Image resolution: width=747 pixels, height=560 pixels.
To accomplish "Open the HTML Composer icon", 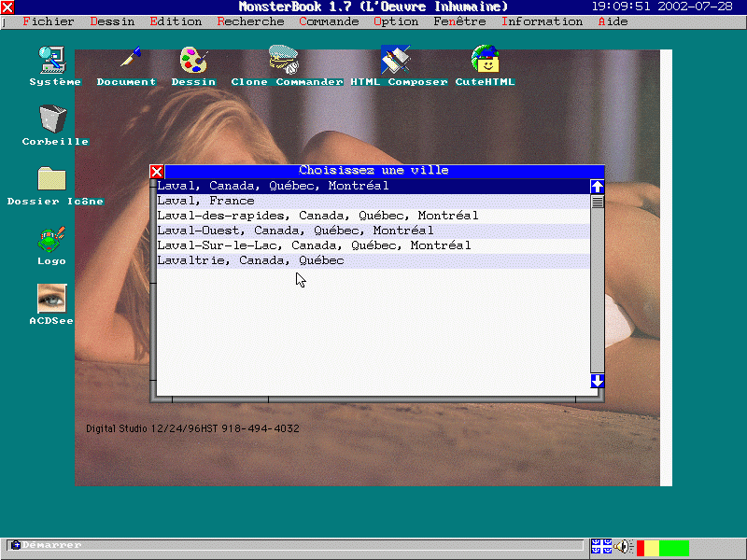I will click(396, 61).
